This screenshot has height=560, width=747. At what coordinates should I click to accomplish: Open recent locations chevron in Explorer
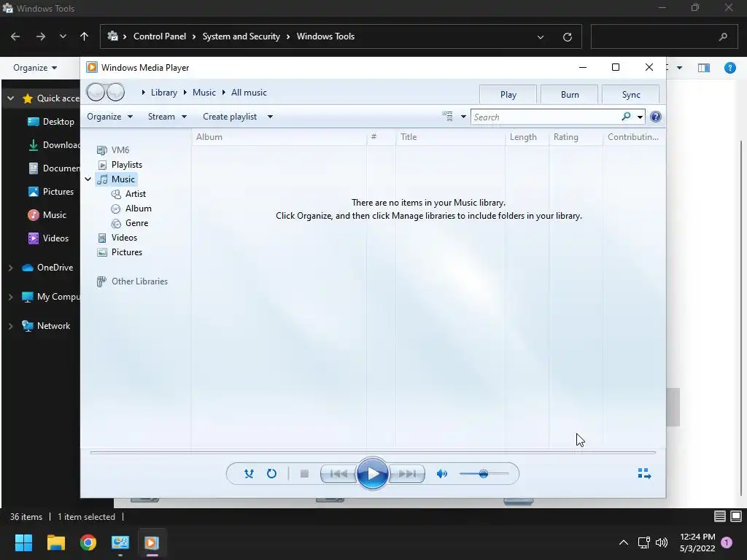tap(63, 36)
